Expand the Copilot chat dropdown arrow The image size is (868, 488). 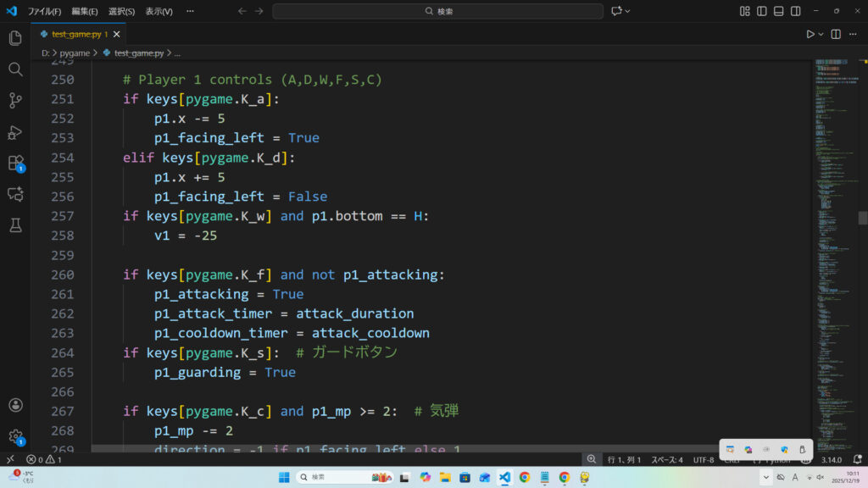[x=629, y=11]
